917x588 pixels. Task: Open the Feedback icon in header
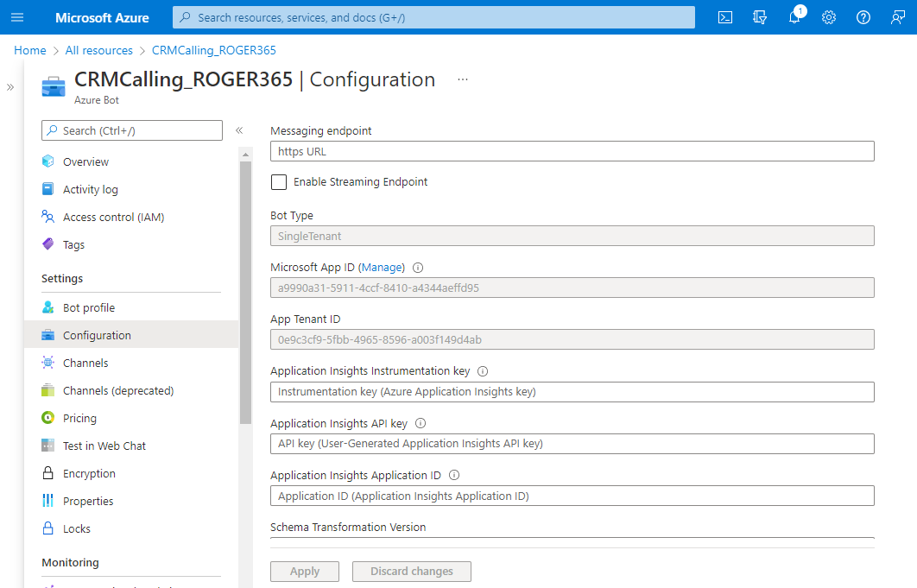click(x=898, y=17)
